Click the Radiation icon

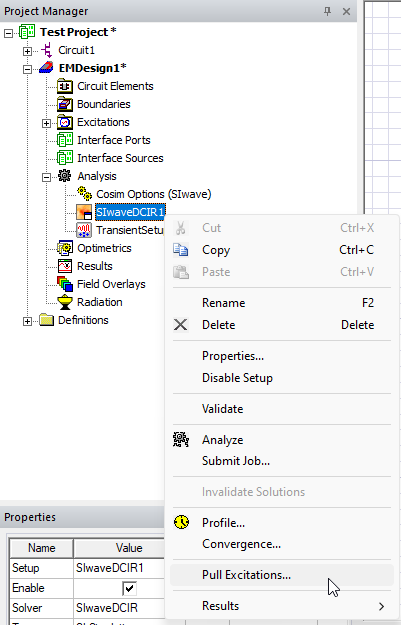tap(65, 302)
